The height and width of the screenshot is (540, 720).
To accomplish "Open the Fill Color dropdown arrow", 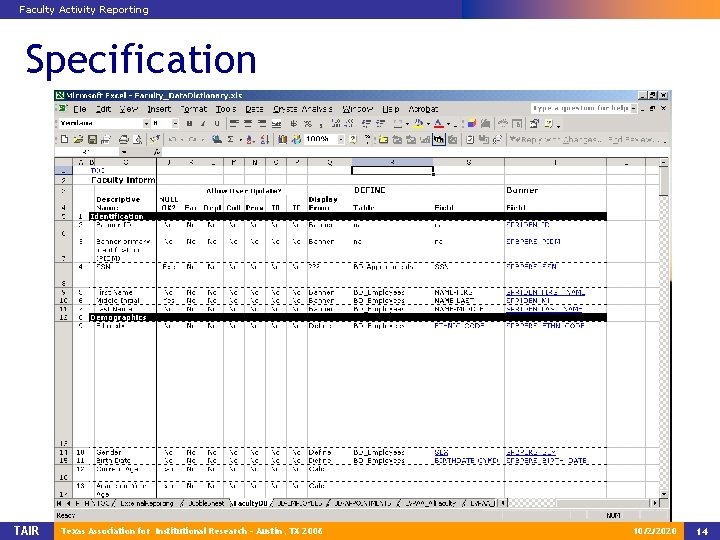I will [428, 124].
